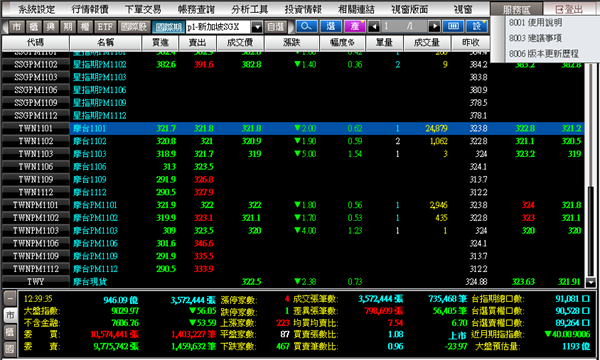This screenshot has height=360, width=600.
Task: Select the 興 emerging category button
Action: click(x=51, y=27)
